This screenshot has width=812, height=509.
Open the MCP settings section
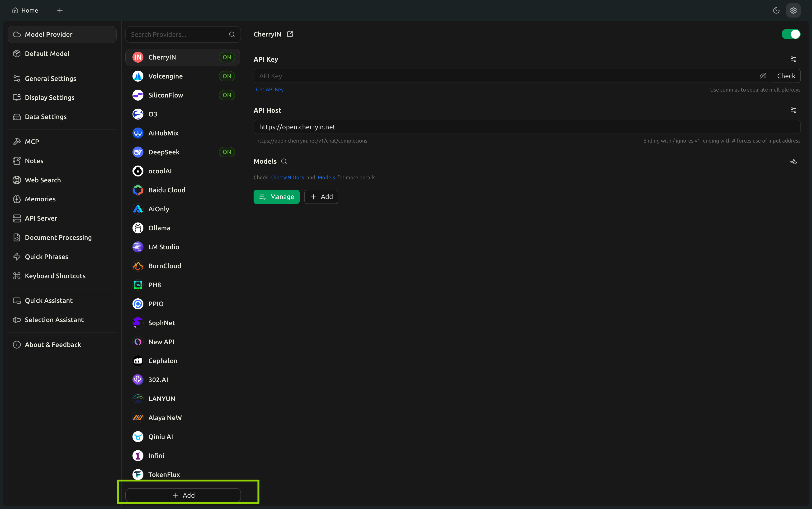click(x=62, y=142)
